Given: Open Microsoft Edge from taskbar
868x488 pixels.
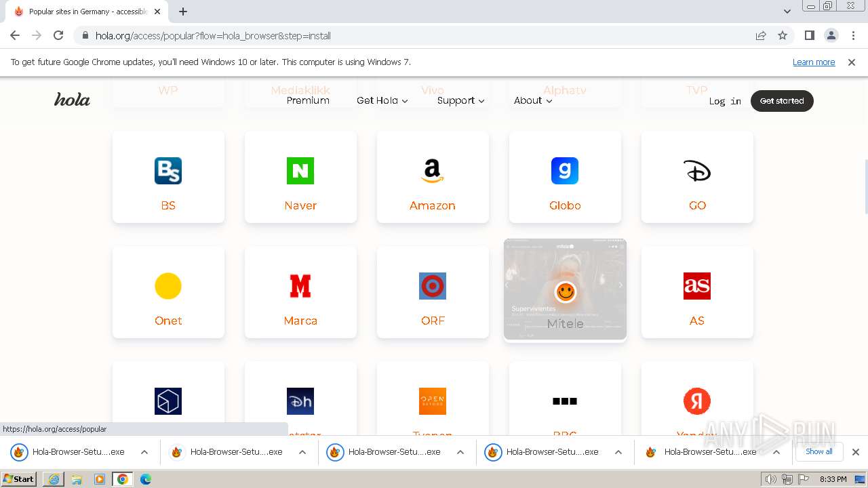Looking at the screenshot, I should [146, 479].
